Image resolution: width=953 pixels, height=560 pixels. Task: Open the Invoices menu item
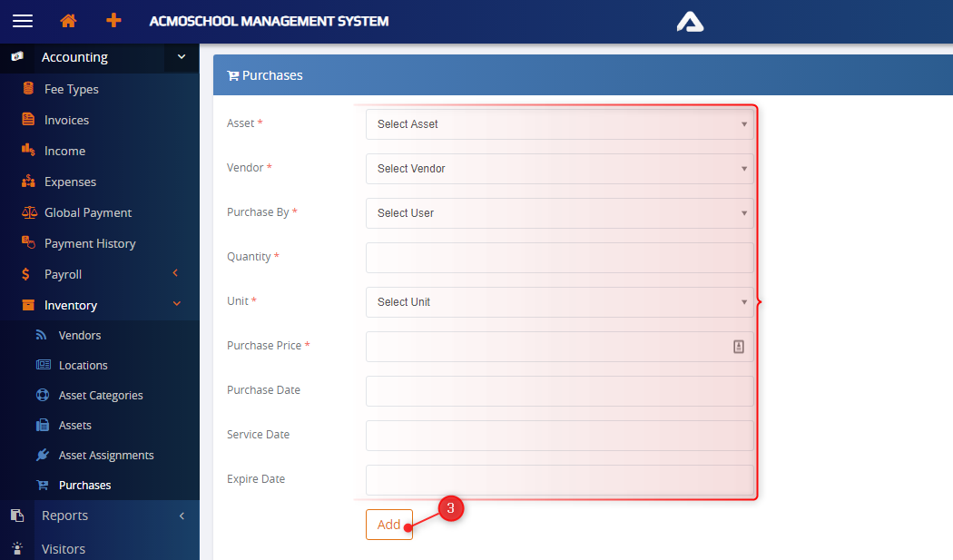[x=66, y=120]
